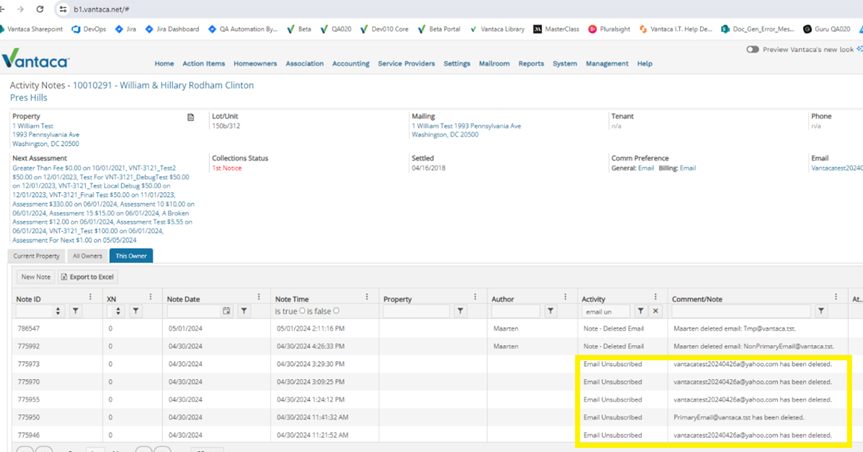
Task: Open the Jira Dashboard bookmark
Action: (x=172, y=29)
